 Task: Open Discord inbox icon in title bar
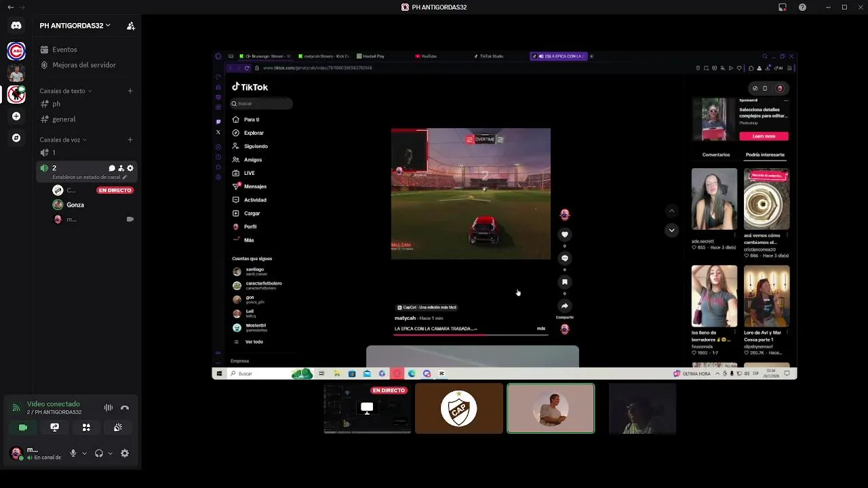[x=783, y=7]
